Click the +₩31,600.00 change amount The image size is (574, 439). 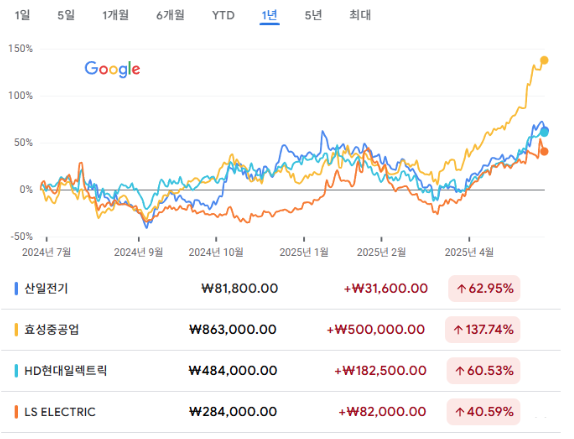click(386, 289)
